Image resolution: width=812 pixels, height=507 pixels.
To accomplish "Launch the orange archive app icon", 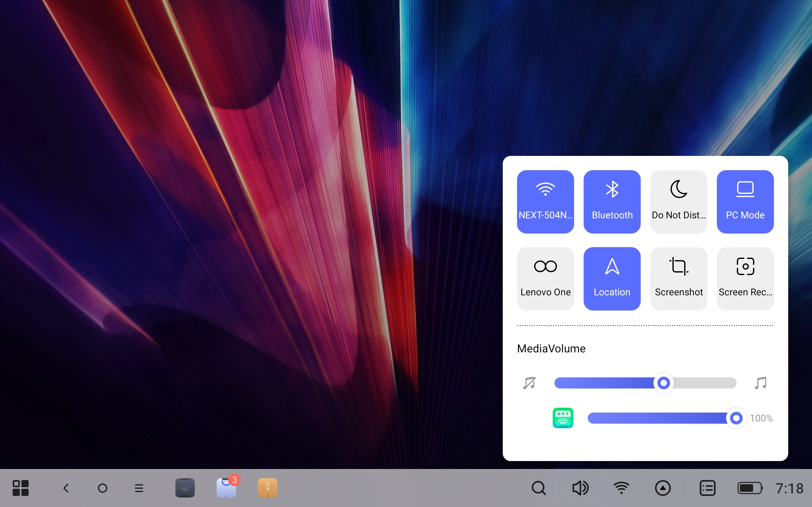I will click(267, 488).
